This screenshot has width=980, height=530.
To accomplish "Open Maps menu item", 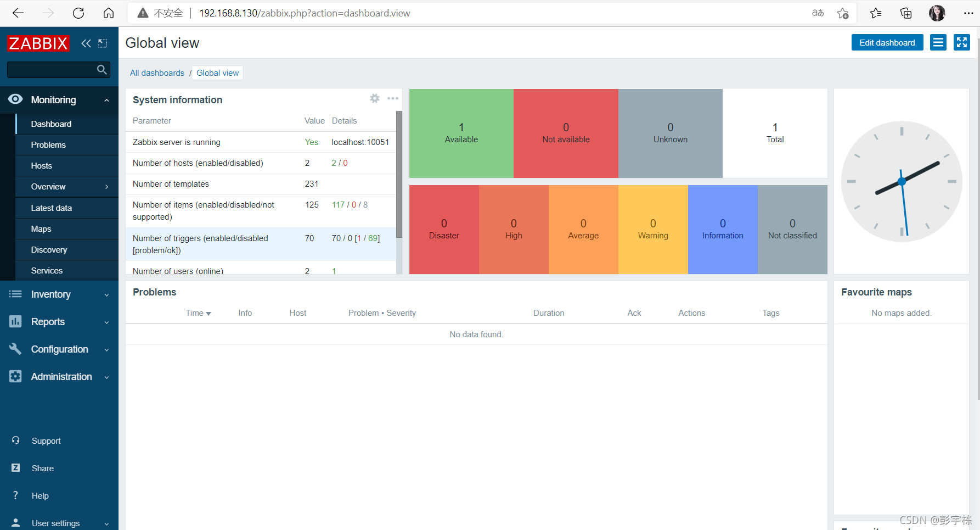I will pos(67,229).
